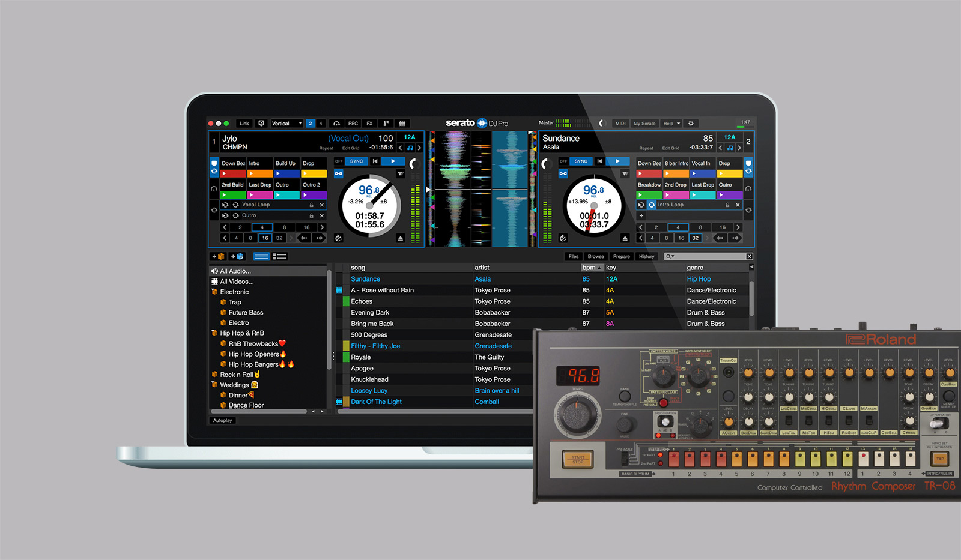Click the MIDI button
The width and height of the screenshot is (961, 560).
point(620,124)
